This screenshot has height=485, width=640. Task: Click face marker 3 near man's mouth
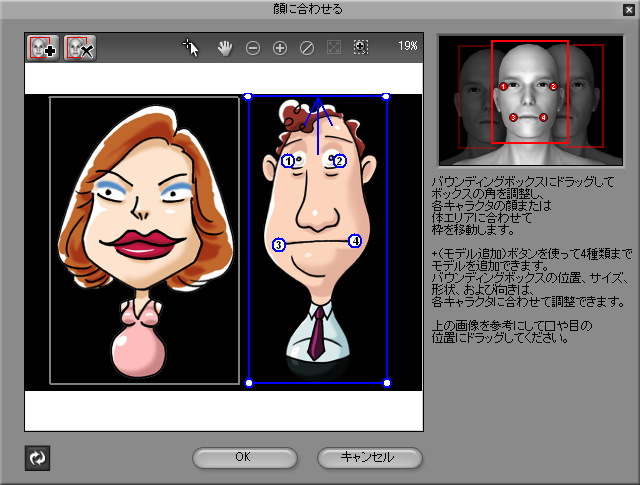pyautogui.click(x=279, y=244)
